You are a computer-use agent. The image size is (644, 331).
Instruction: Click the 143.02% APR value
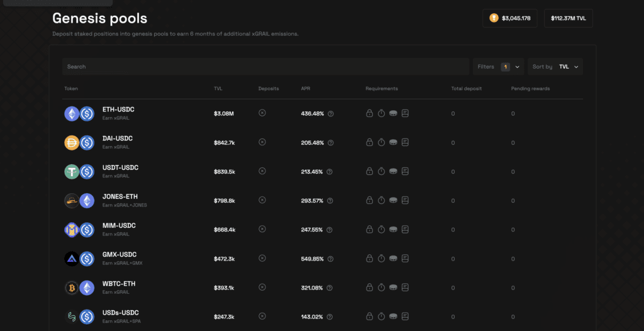click(312, 317)
